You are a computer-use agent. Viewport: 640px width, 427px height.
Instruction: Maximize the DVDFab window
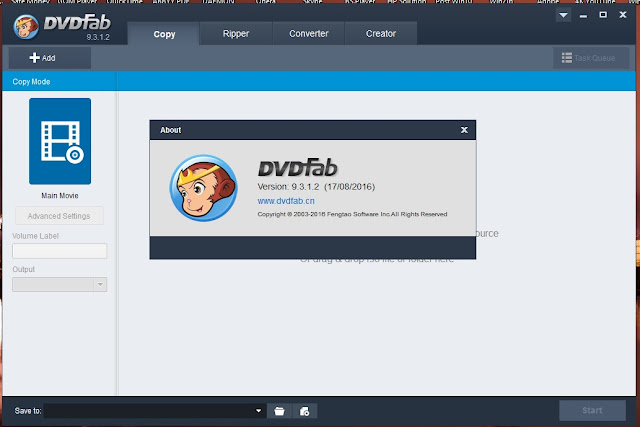pos(603,15)
